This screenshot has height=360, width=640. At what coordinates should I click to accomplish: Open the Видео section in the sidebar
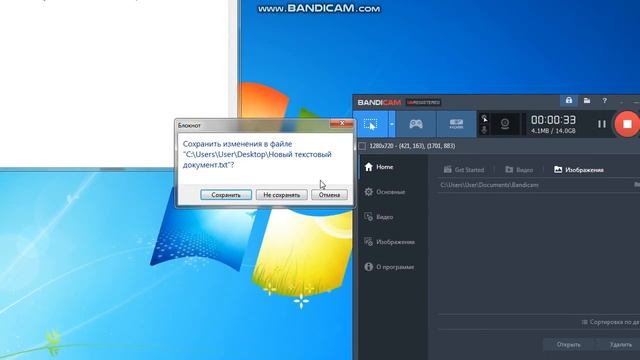click(379, 217)
